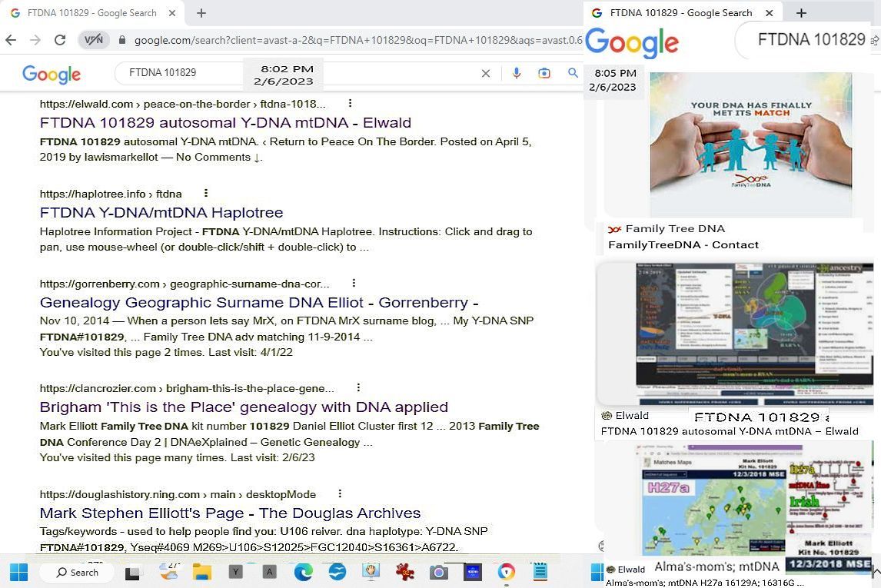Click the address bar URL
This screenshot has width=881, height=588.
[x=358, y=40]
